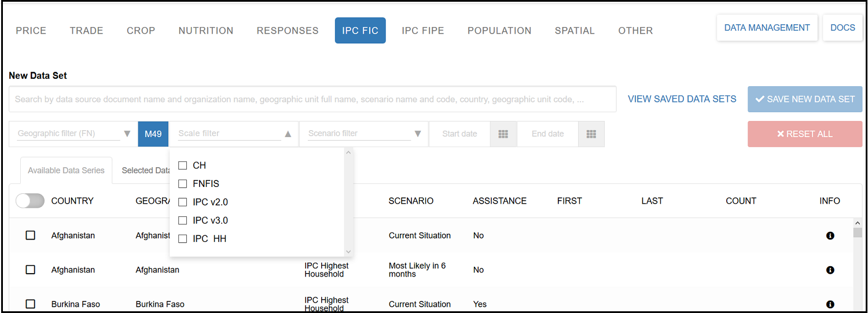The image size is (868, 313).
Task: Open VIEW SAVED DATA SETS link
Action: point(682,99)
